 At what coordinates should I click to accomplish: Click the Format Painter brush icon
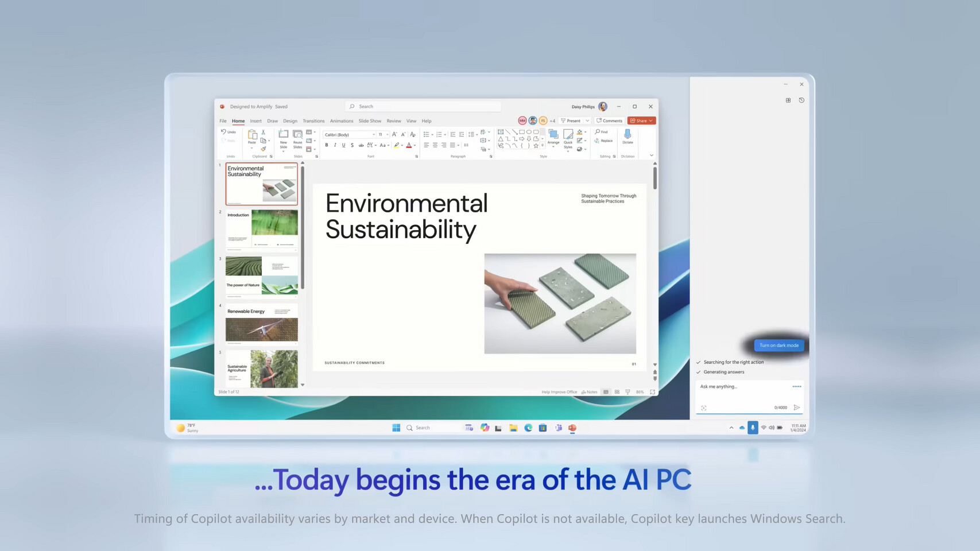264,149
